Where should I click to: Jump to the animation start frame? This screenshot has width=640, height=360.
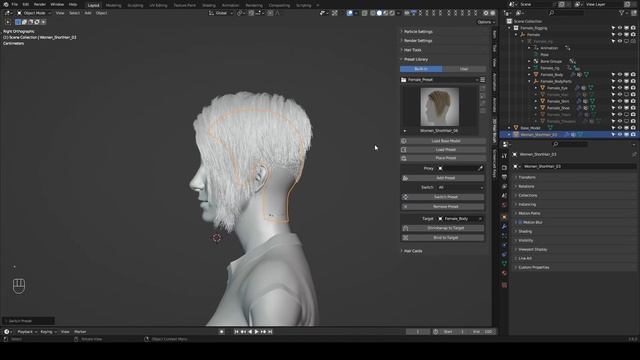(236, 332)
